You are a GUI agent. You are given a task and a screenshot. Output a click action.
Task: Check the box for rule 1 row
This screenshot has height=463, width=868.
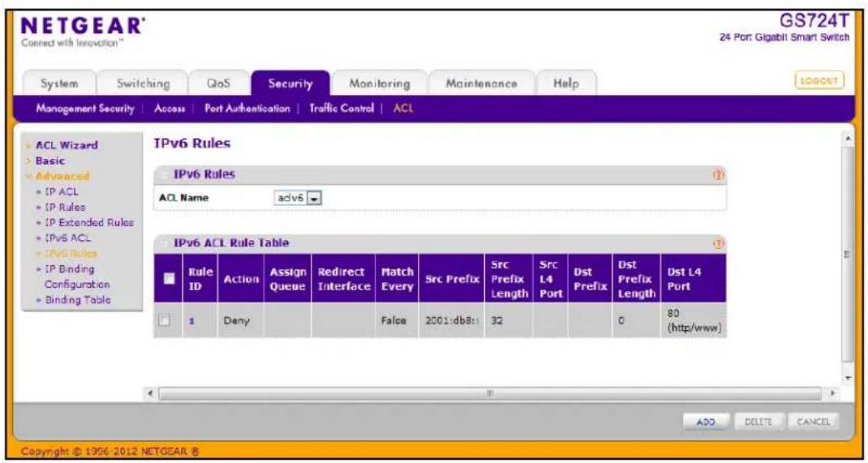click(163, 319)
